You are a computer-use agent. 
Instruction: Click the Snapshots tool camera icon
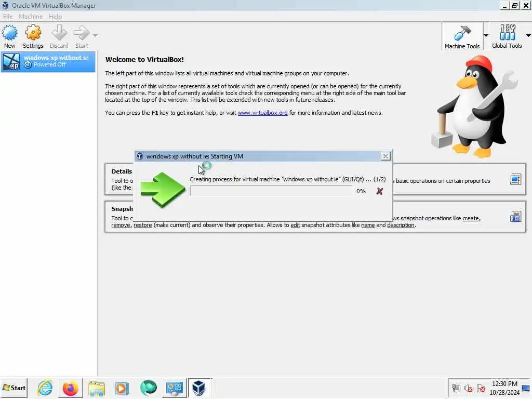click(515, 217)
